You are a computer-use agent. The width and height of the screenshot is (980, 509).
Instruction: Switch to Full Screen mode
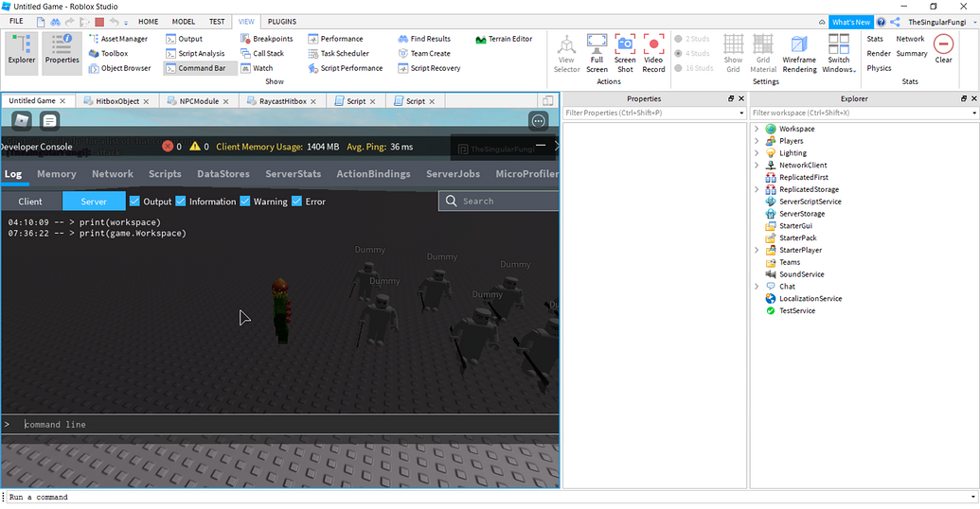597,54
